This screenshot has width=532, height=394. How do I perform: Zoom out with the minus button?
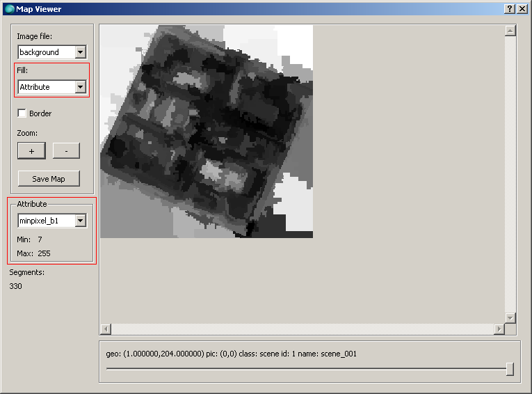tap(66, 151)
